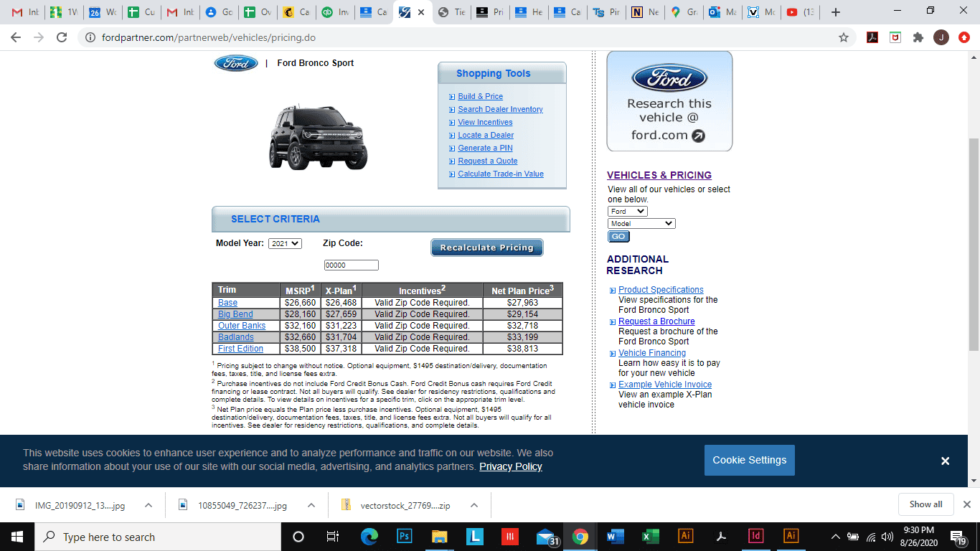Image resolution: width=980 pixels, height=551 pixels.
Task: Open the Model Year 2021 dropdown
Action: [285, 243]
